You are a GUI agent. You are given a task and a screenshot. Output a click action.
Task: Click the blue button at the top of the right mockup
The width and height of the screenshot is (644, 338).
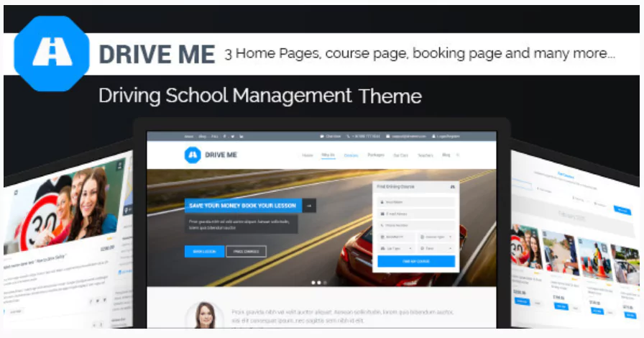tap(622, 210)
